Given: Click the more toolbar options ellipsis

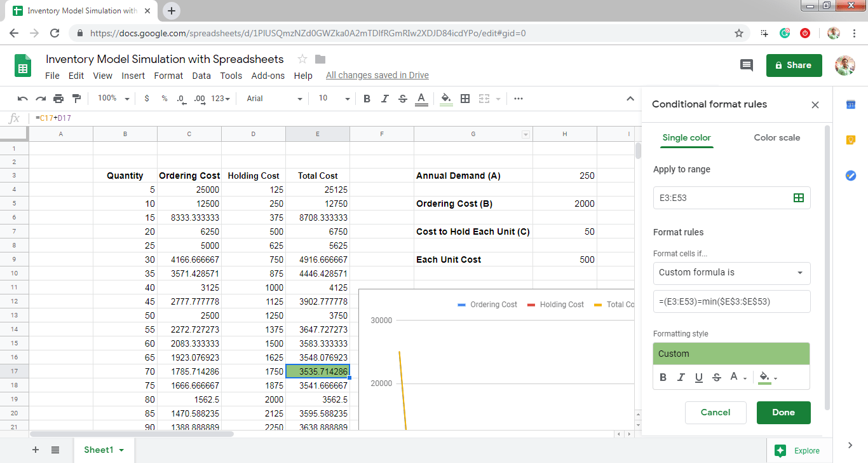Looking at the screenshot, I should (x=519, y=99).
